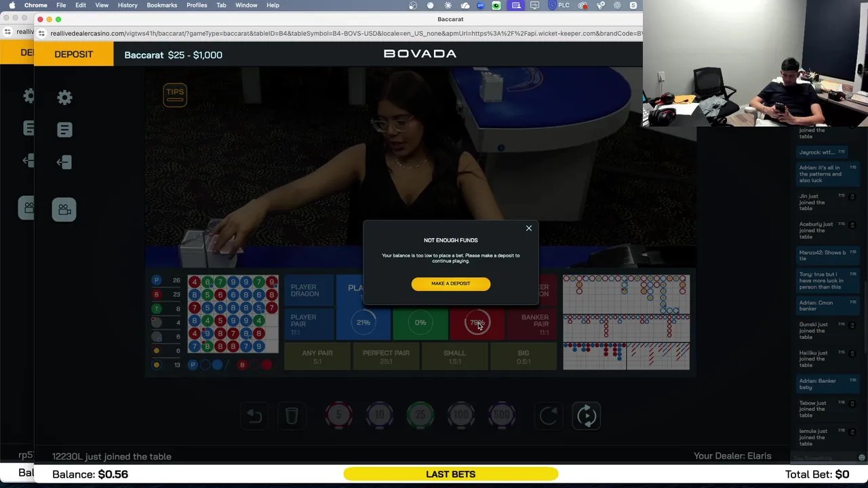Screen dimensions: 868x488
Task: Click the Last Bets yellow status bar
Action: (450, 474)
